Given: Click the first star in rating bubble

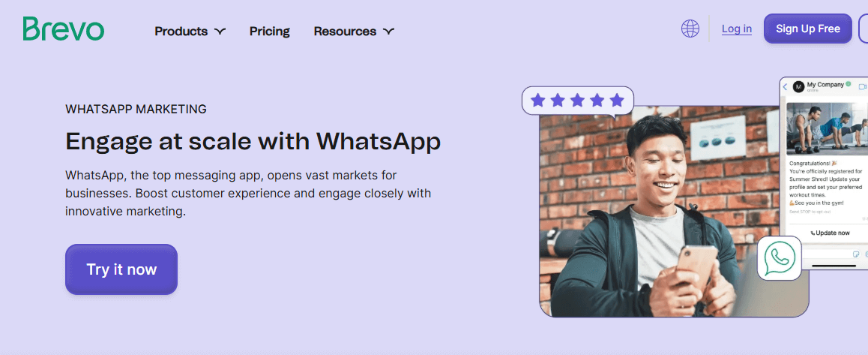Looking at the screenshot, I should click(x=537, y=101).
